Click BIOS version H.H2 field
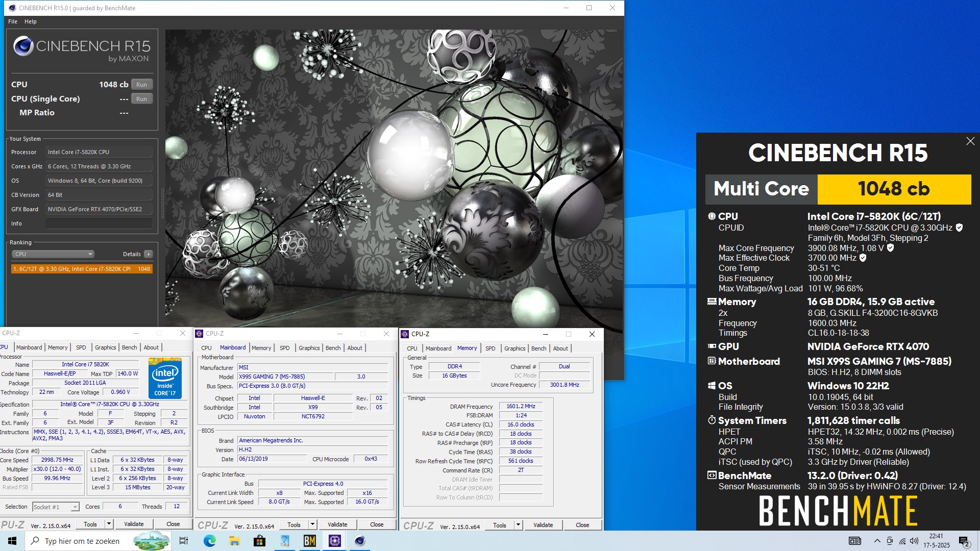Viewport: 980px width, 551px height. point(313,450)
